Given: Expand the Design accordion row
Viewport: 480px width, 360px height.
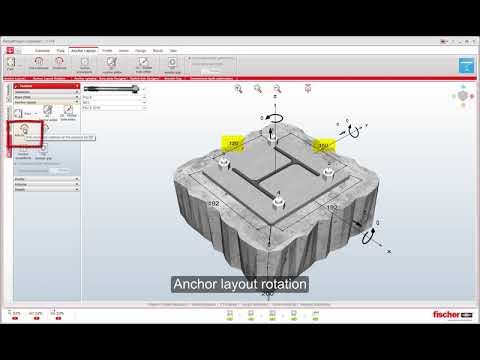Looking at the screenshot, I should click(x=46, y=189).
